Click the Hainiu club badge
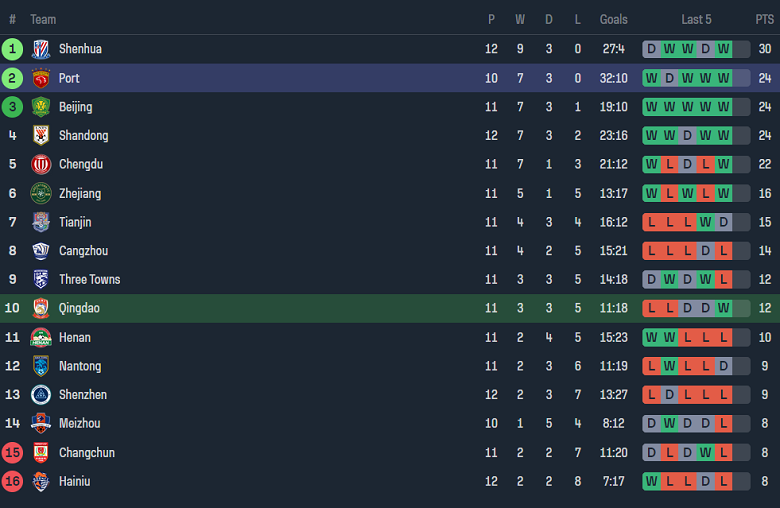The image size is (780, 508). (41, 482)
